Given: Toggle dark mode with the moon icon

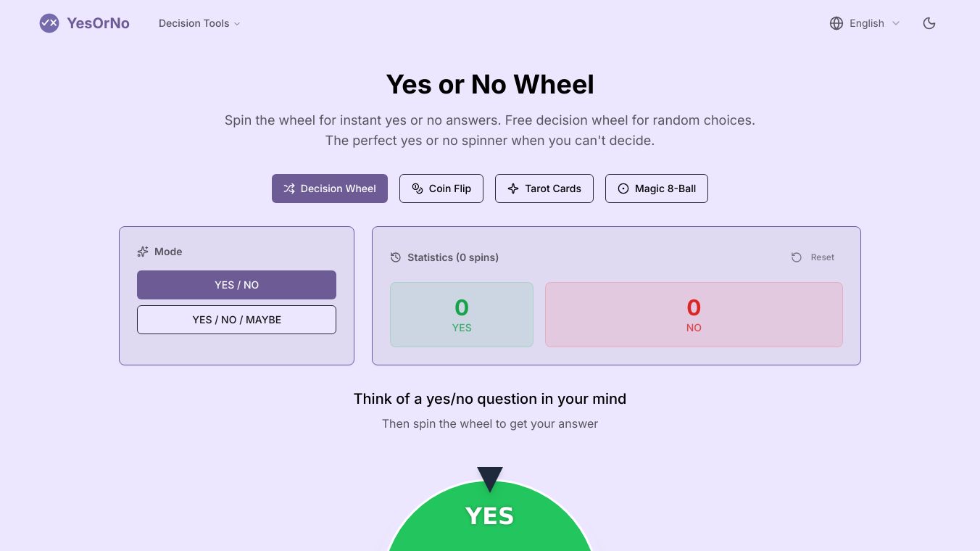Looking at the screenshot, I should pyautogui.click(x=929, y=23).
